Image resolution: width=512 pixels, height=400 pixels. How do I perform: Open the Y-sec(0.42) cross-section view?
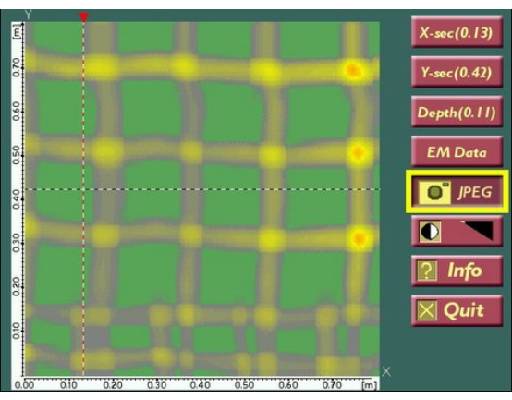tap(457, 72)
